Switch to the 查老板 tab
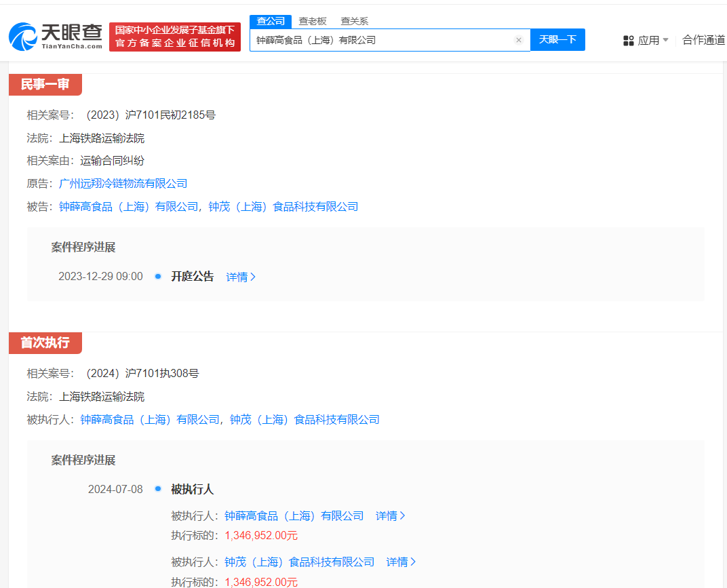Image resolution: width=727 pixels, height=588 pixels. (x=312, y=21)
